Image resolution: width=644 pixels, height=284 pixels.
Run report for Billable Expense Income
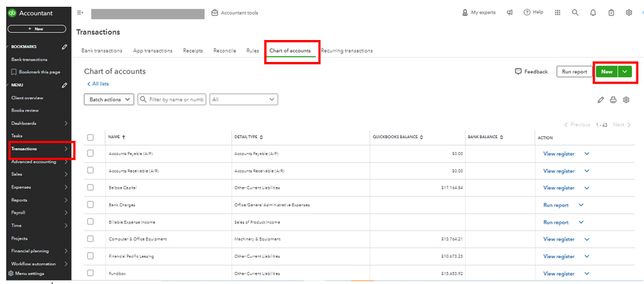(556, 222)
